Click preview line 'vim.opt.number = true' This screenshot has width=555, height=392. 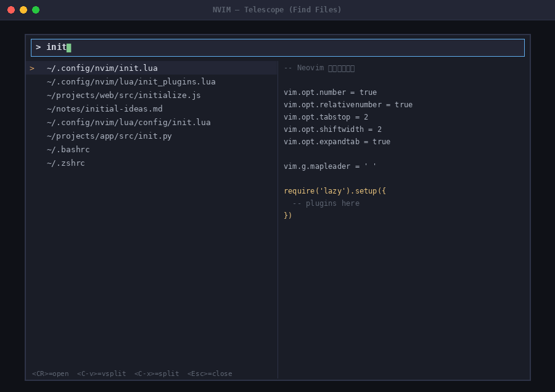(331, 92)
